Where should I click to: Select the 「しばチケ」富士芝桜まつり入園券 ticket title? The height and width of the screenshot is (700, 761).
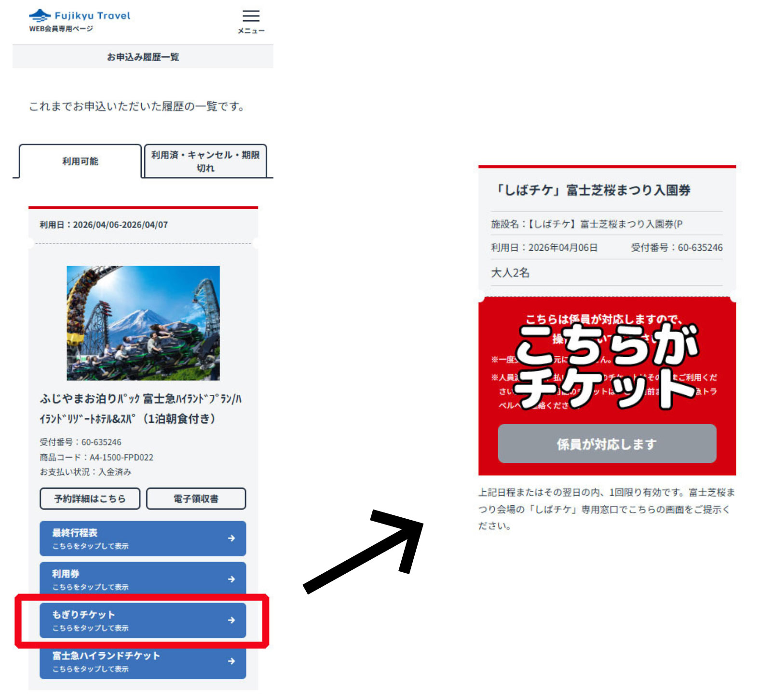point(593,190)
